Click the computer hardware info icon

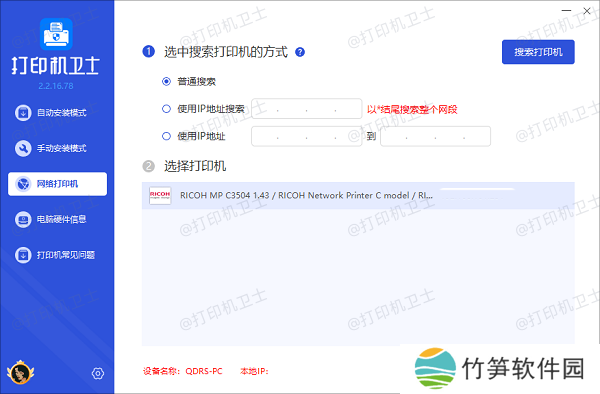coord(23,220)
